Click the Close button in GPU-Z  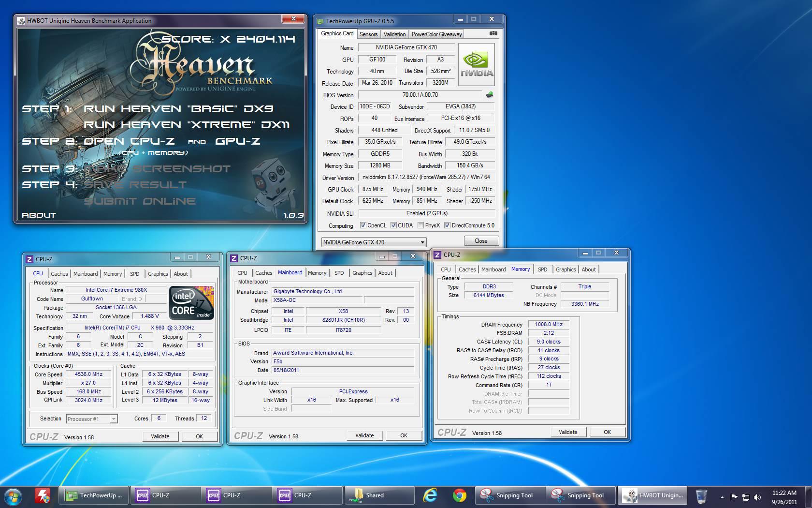pos(481,241)
